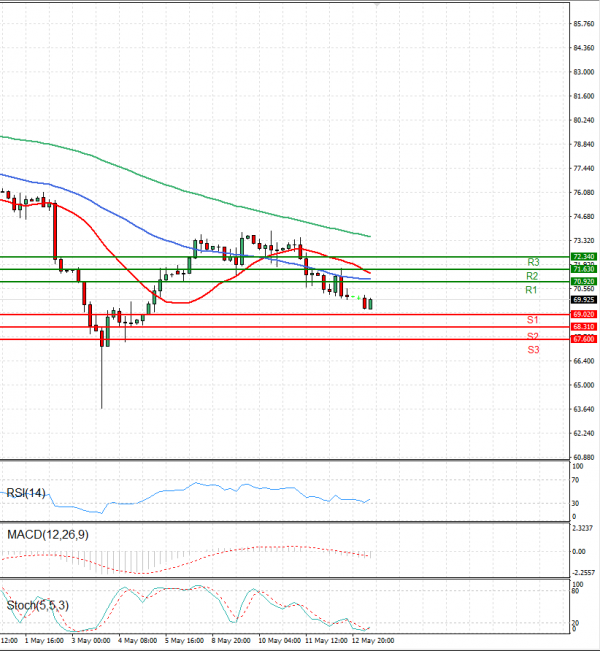Viewport: 600px width, 651px height.
Task: Select the black current price tag 69.925
Action: tap(584, 299)
